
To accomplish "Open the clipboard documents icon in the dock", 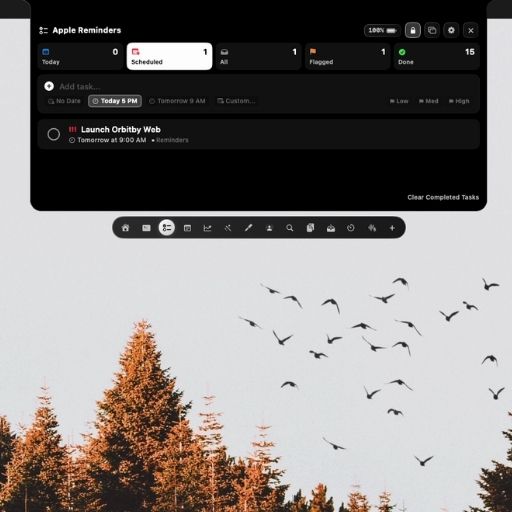I will click(x=310, y=228).
